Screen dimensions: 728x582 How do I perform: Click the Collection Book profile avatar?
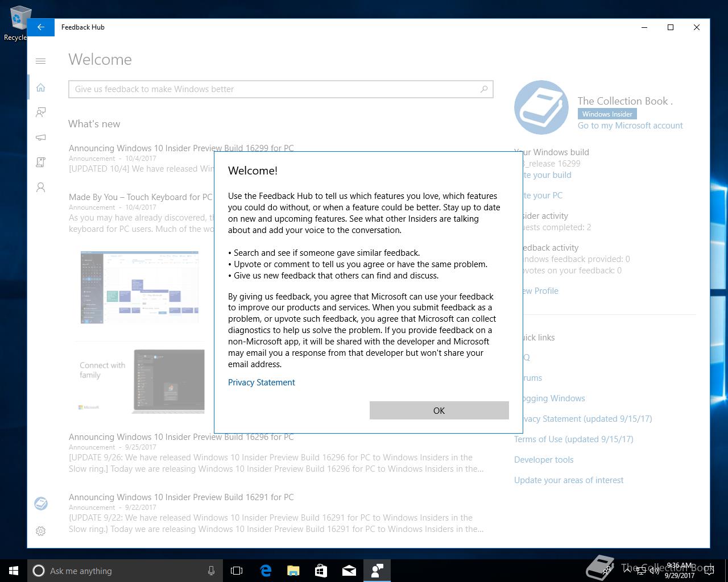(541, 108)
